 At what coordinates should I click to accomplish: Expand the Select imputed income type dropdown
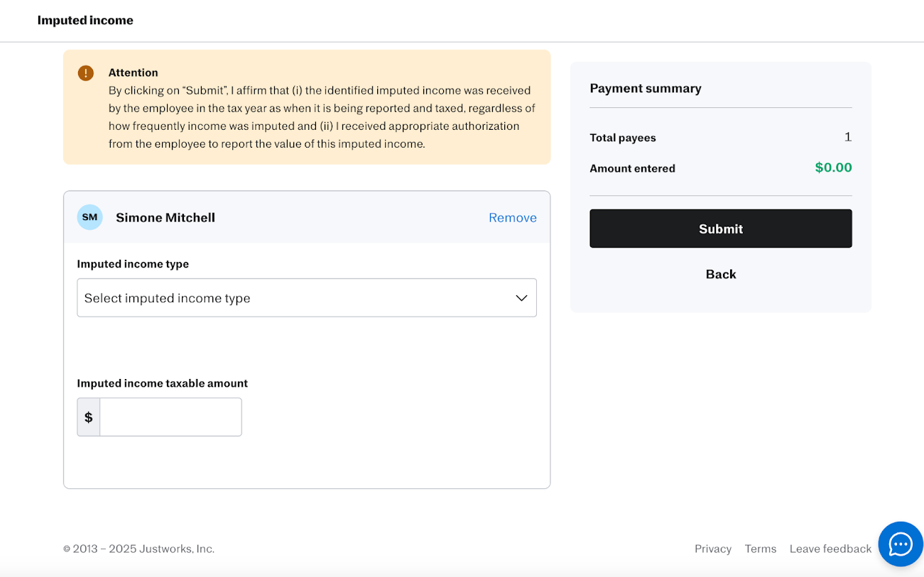click(x=306, y=298)
